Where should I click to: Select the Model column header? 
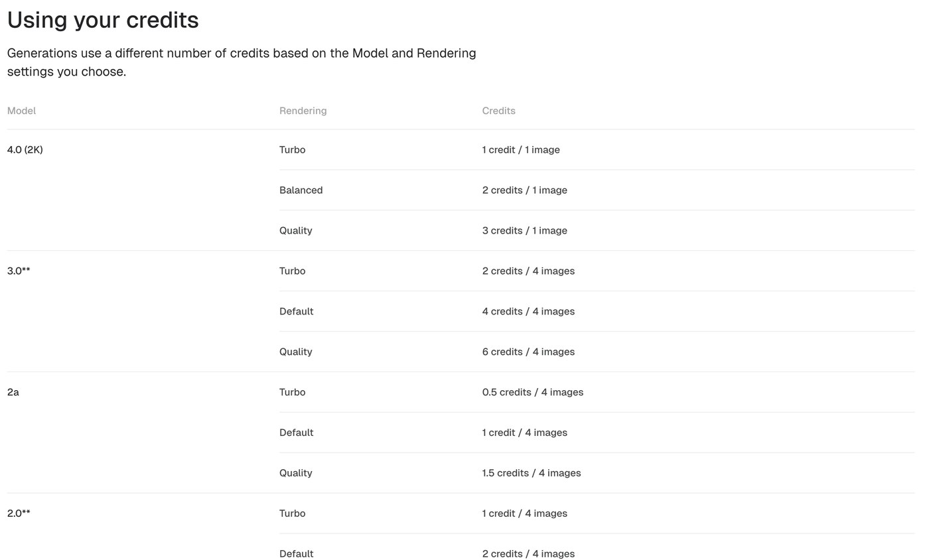(21, 111)
